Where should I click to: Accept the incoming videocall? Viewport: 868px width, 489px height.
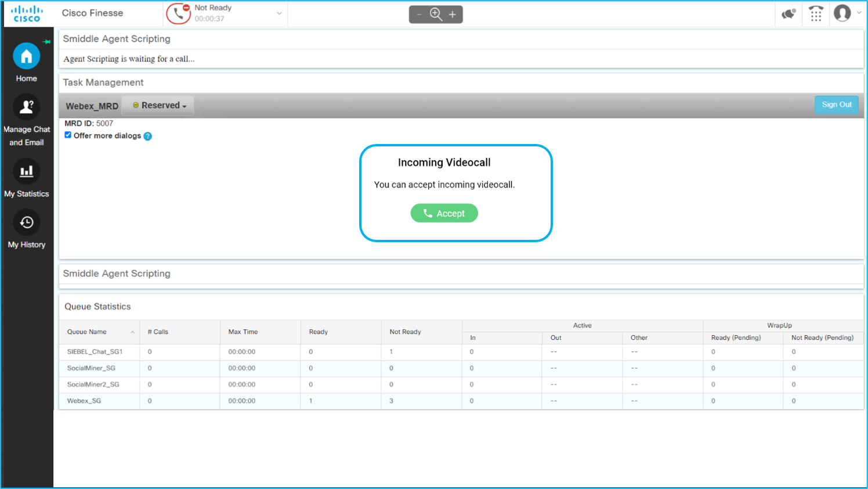pyautogui.click(x=444, y=213)
